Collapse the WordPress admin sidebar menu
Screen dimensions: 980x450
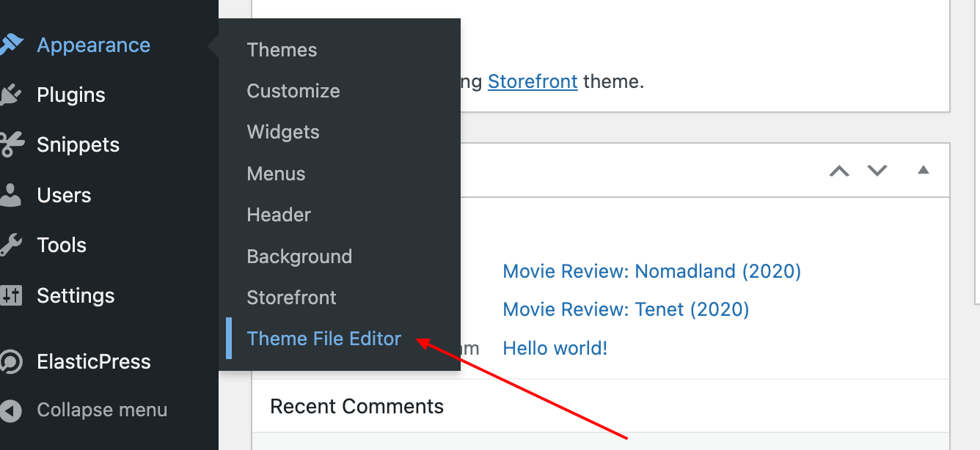102,410
